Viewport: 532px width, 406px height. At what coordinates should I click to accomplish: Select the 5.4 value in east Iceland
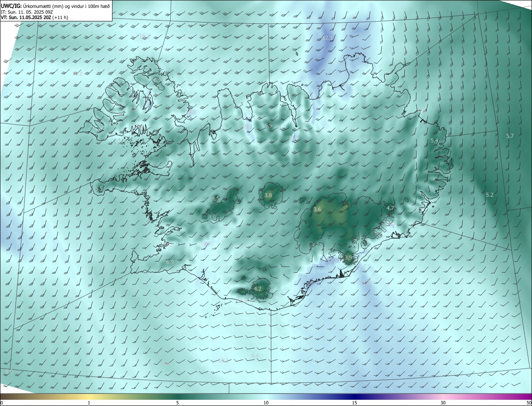click(x=434, y=141)
